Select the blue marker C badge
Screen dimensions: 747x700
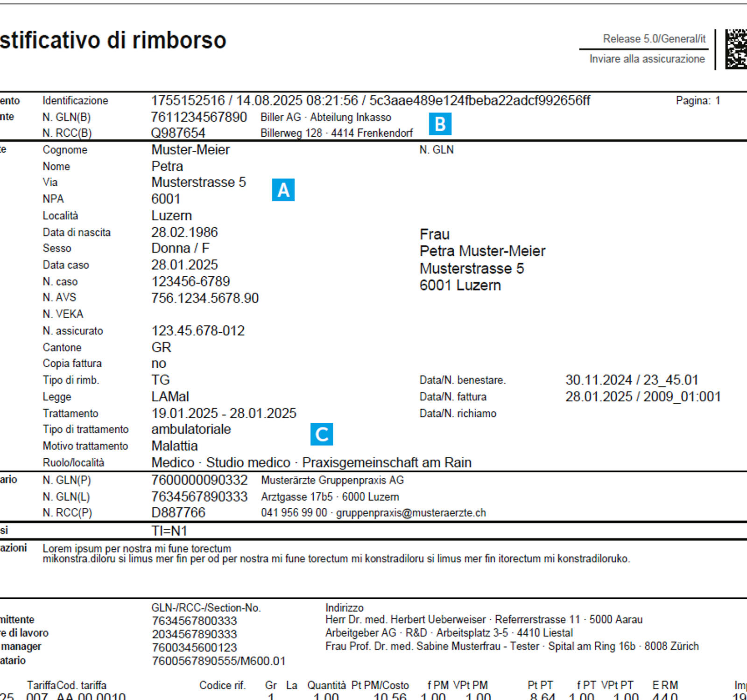(321, 434)
